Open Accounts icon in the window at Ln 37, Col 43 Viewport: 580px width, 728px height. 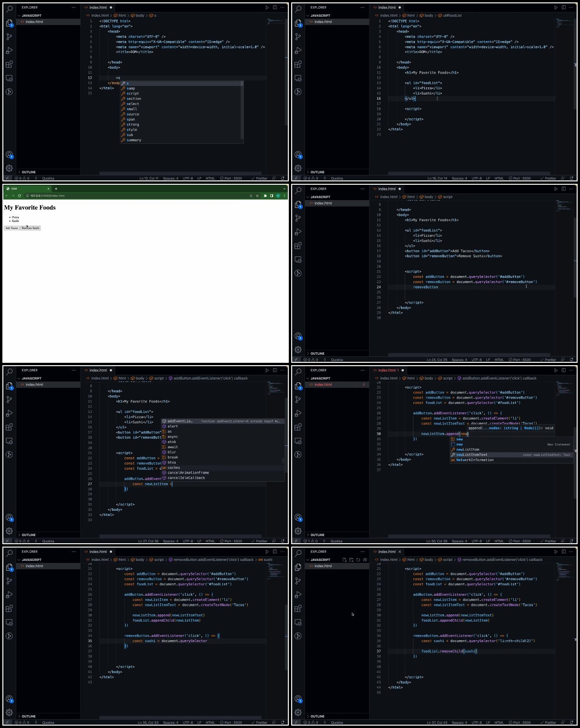(298, 699)
